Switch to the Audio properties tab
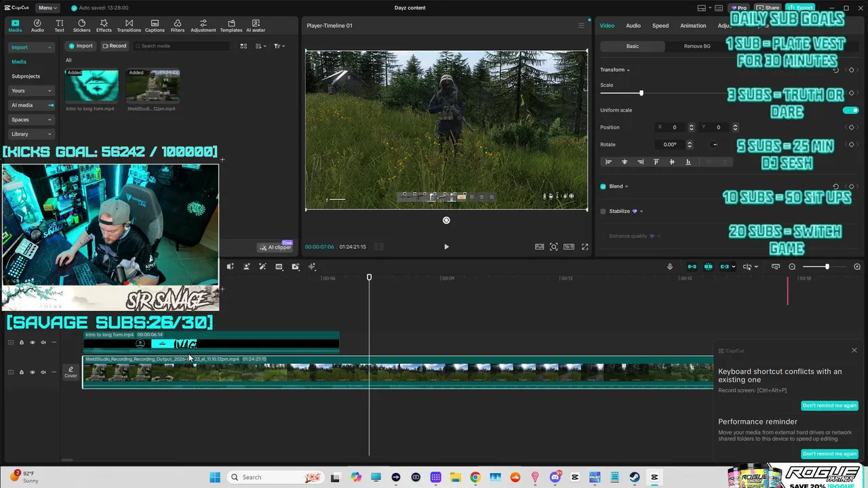Screen dimensions: 868x488 (633, 26)
